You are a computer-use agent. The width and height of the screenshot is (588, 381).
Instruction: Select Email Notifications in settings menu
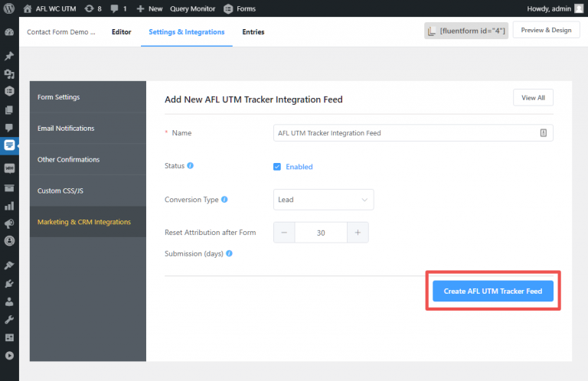pyautogui.click(x=66, y=129)
